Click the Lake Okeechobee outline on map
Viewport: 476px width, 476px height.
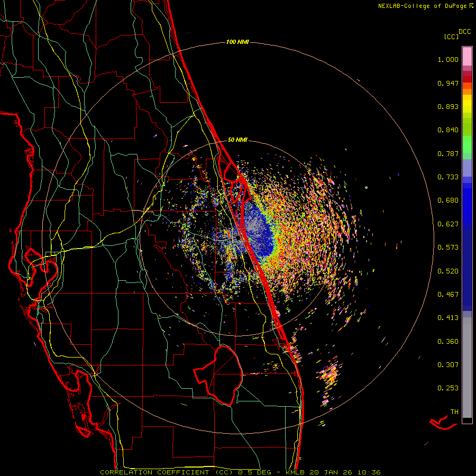(x=218, y=376)
